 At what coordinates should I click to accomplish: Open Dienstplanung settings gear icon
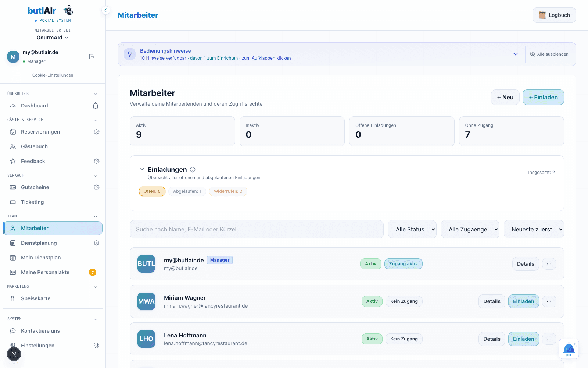[97, 243]
